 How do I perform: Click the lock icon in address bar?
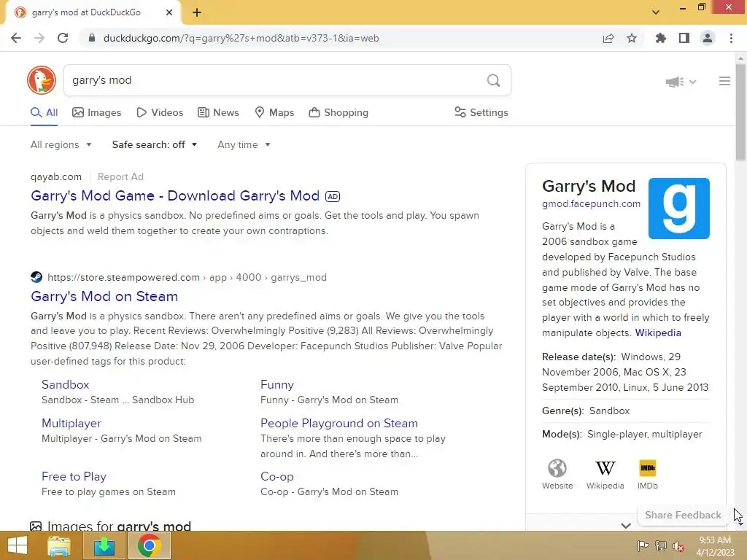coord(93,38)
